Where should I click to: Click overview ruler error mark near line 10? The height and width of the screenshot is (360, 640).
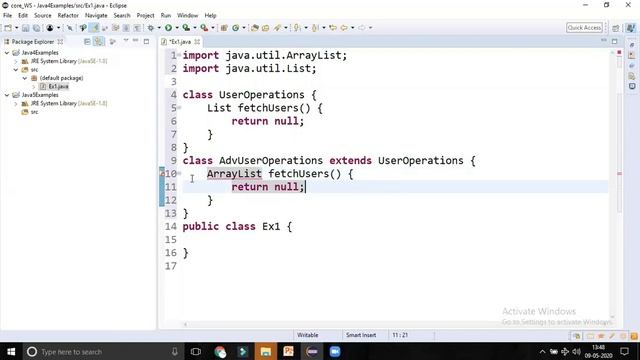tap(619, 173)
